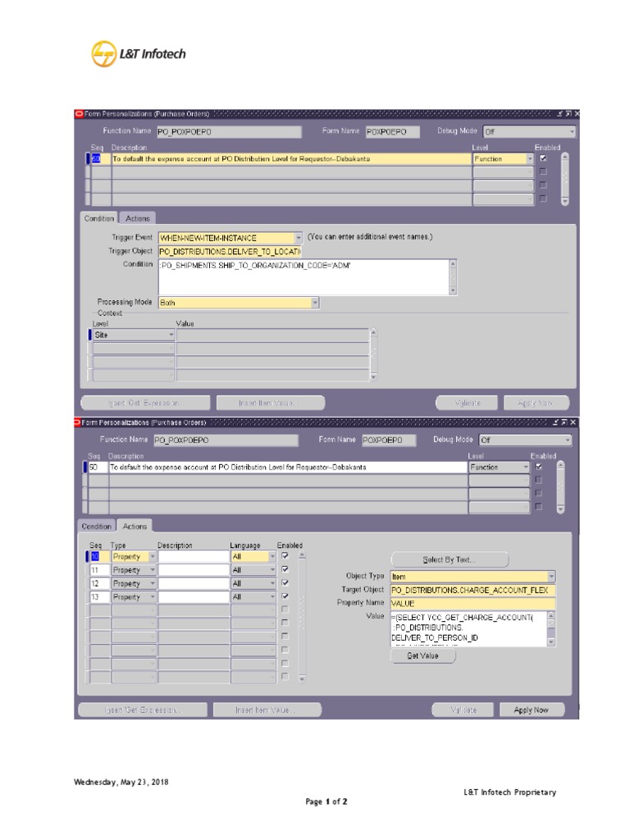
Task: Click scrollbar of the Value text area
Action: 551,629
